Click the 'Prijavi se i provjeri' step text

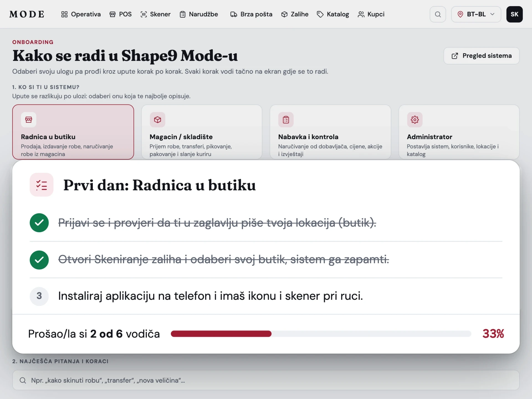point(217,223)
